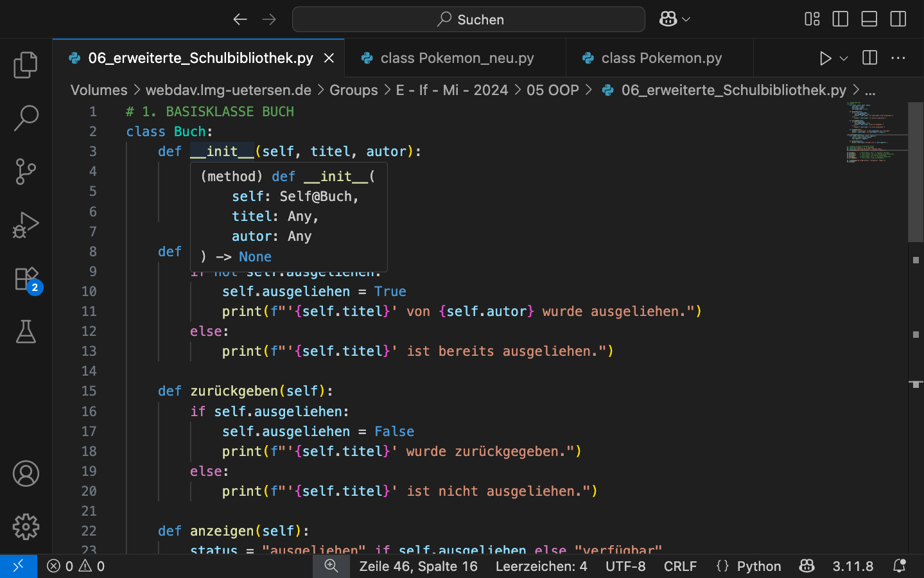Open the Explorer view in activity bar
Image resolution: width=924 pixels, height=578 pixels.
tap(26, 66)
